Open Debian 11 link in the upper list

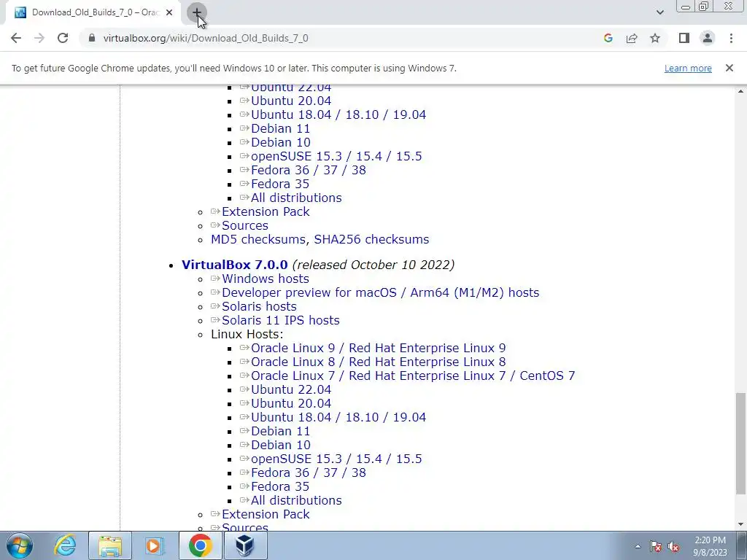coord(280,128)
